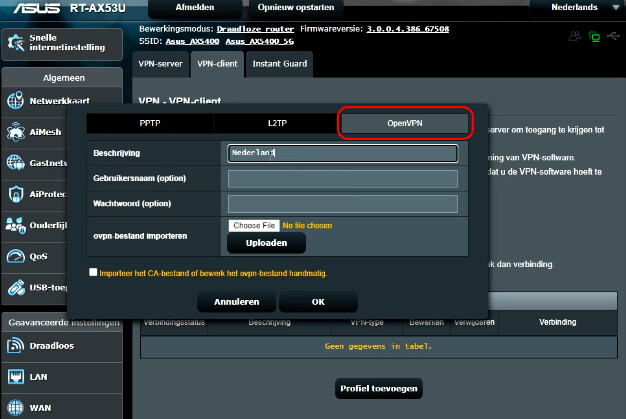This screenshot has height=419, width=626.
Task: Click the Verbinding column header
Action: click(x=557, y=322)
